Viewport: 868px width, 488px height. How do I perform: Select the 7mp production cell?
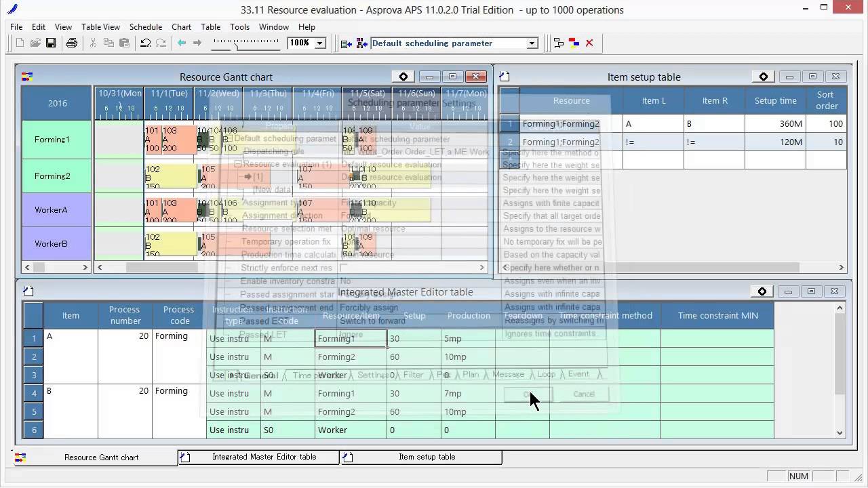468,393
